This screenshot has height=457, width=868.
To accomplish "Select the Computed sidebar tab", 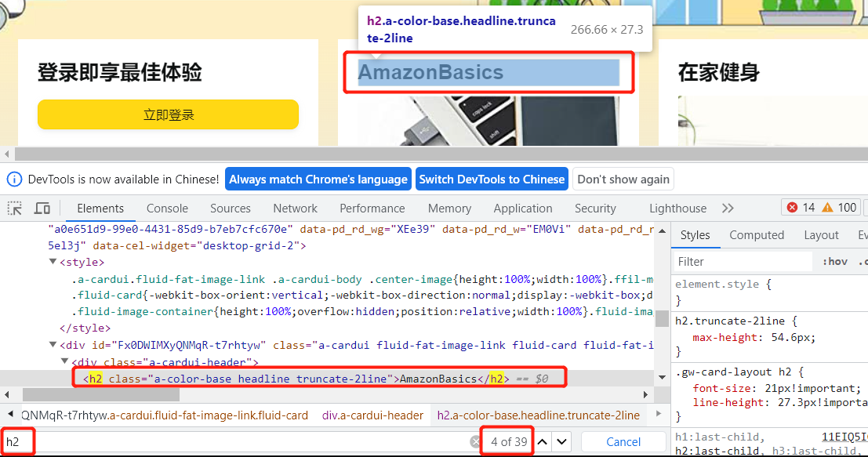I will (x=757, y=235).
